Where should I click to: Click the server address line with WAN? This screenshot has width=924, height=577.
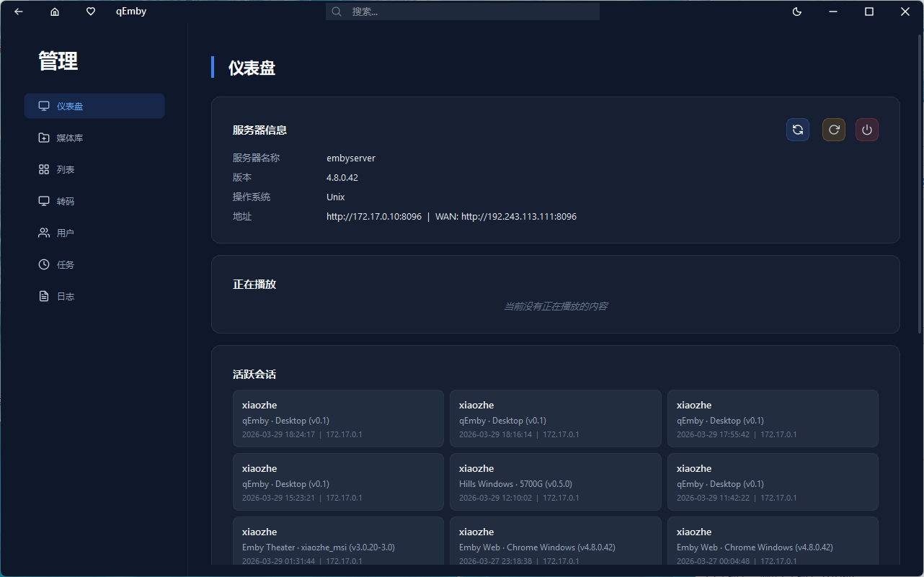451,216
